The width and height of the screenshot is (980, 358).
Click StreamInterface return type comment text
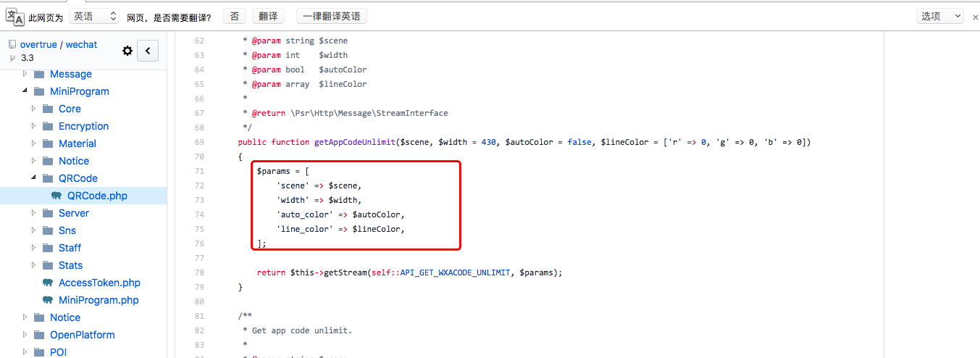[414, 113]
